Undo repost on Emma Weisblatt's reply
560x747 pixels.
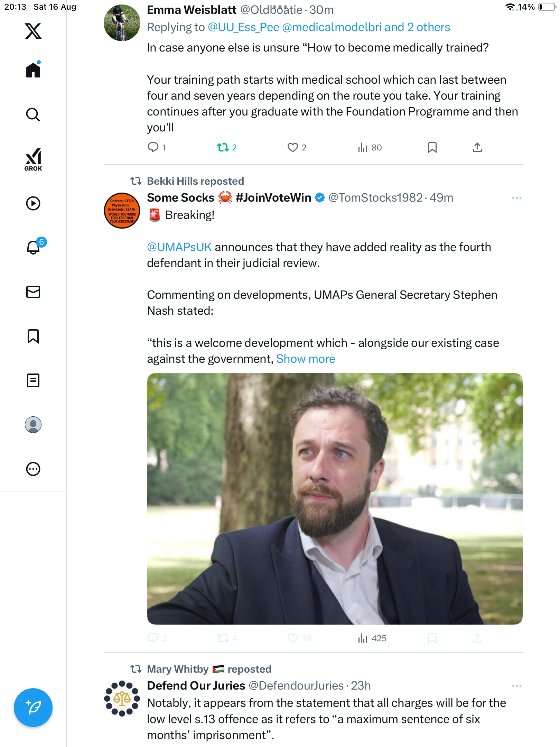click(223, 148)
